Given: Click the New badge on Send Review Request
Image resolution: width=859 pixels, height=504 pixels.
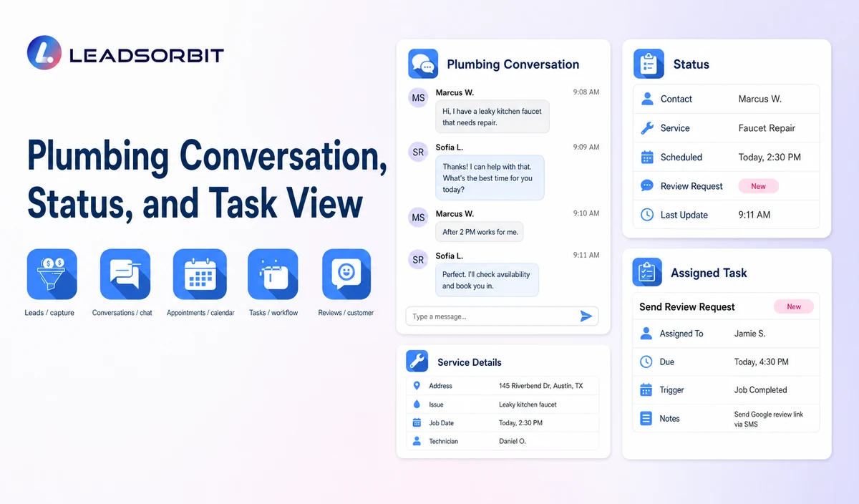Looking at the screenshot, I should pyautogui.click(x=794, y=306).
